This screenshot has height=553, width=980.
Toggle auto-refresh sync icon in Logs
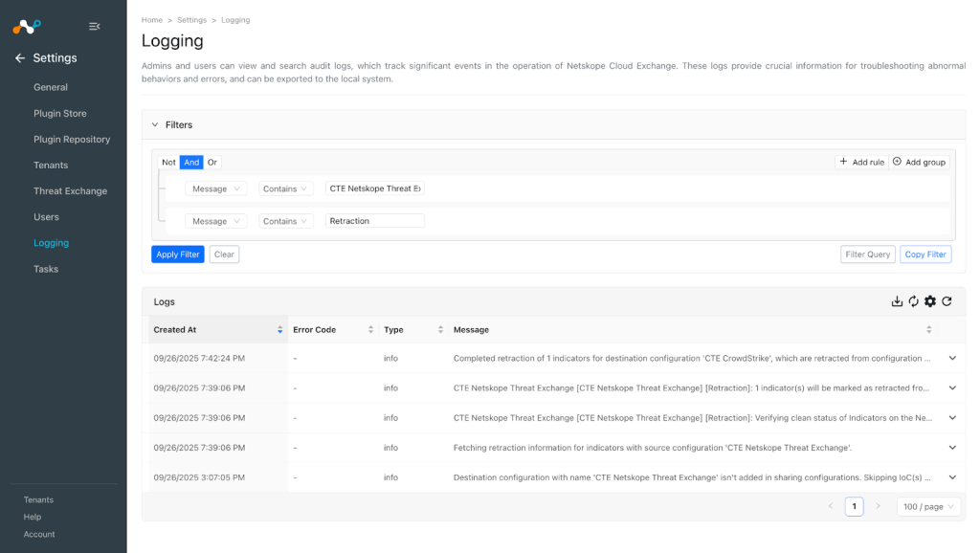(x=914, y=301)
